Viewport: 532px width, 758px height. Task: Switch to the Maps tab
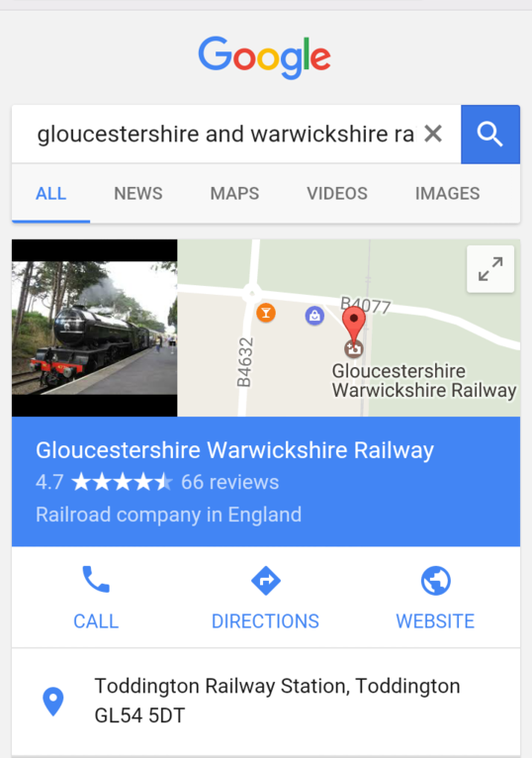point(234,193)
